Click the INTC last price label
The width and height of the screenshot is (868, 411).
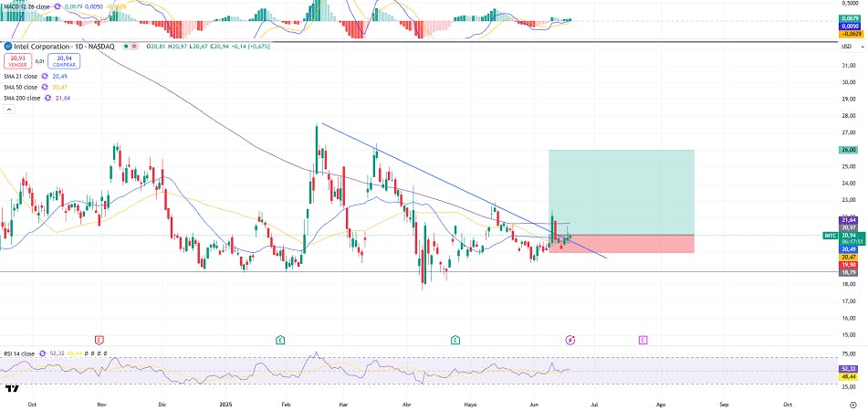[845, 235]
